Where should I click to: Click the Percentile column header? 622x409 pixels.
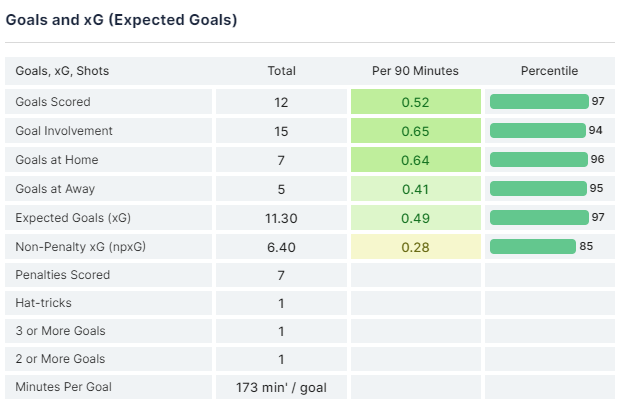(x=549, y=71)
